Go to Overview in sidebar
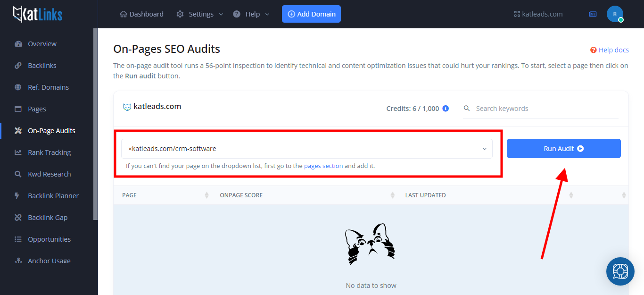 (x=42, y=44)
